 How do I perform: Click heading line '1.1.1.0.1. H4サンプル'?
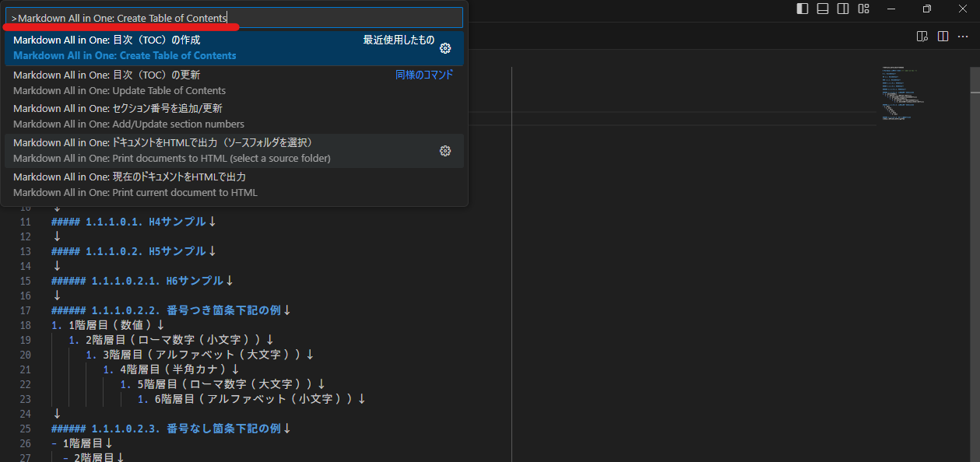(134, 222)
